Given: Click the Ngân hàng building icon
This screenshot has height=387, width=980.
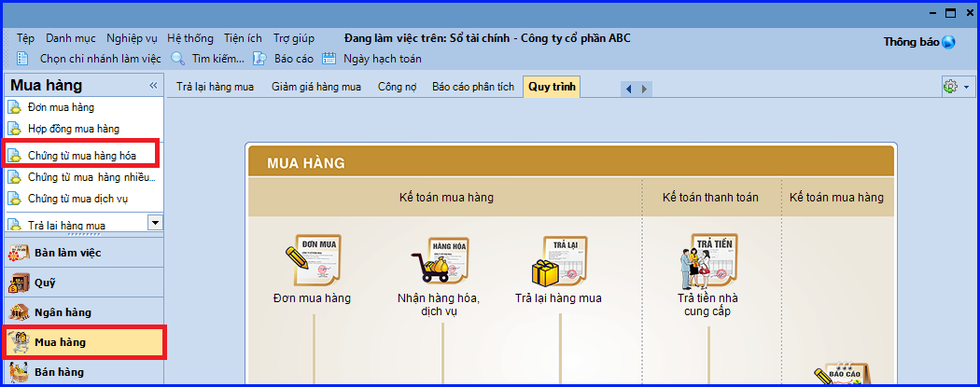Looking at the screenshot, I should pyautogui.click(x=19, y=312).
